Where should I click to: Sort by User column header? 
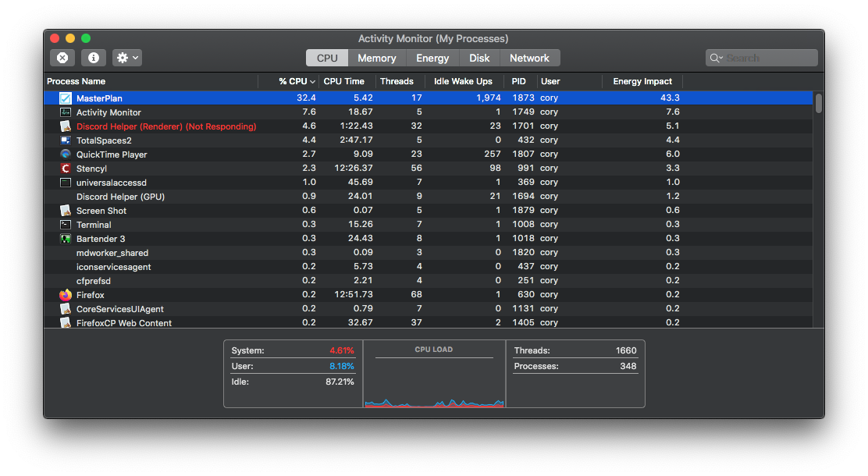point(550,81)
